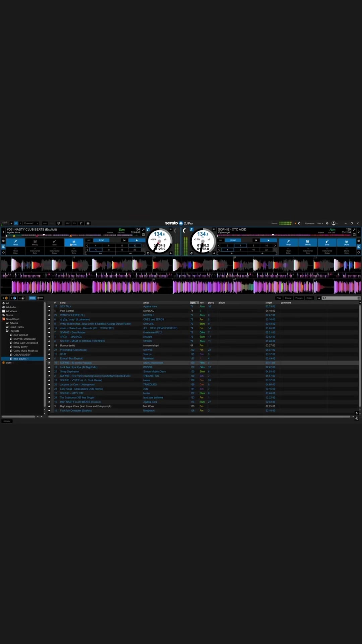Toggle the Melody stem on right deck
The image size is (362, 644).
pyautogui.click(x=308, y=242)
